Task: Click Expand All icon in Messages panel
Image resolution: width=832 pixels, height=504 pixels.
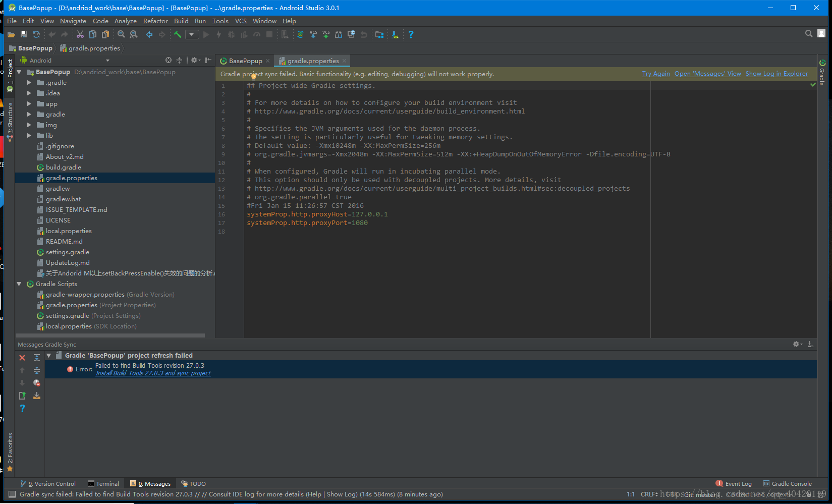Action: point(37,358)
